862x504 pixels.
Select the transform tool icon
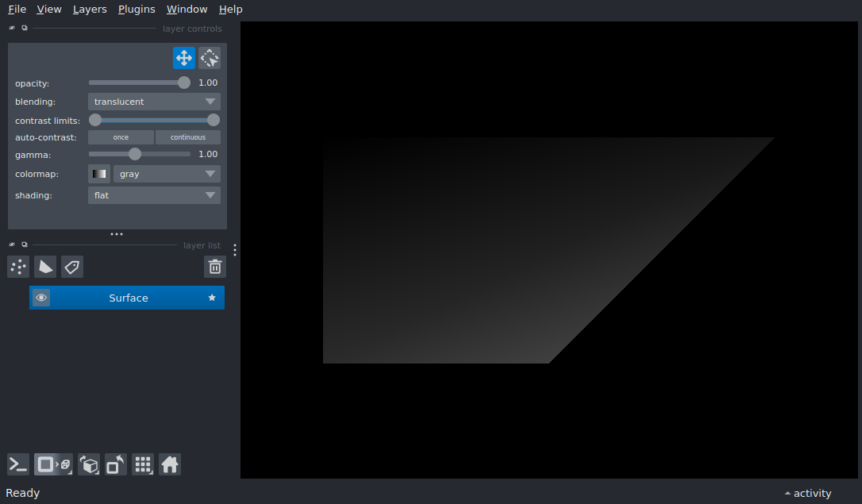[x=210, y=58]
